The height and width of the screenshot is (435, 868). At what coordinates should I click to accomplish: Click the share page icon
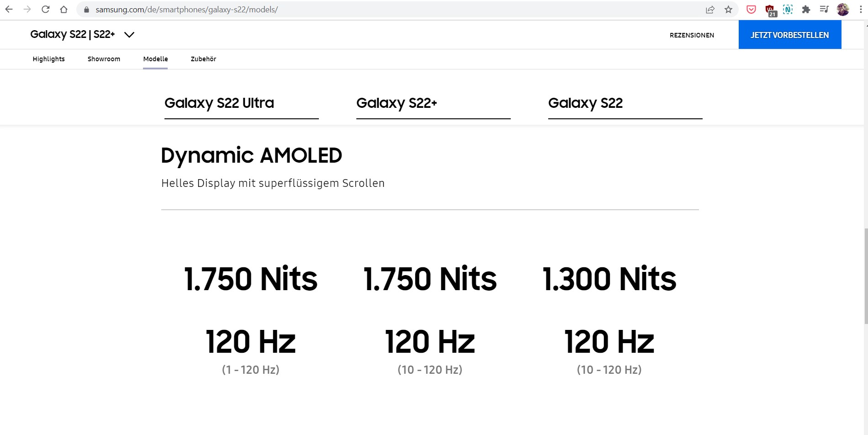[x=710, y=10]
